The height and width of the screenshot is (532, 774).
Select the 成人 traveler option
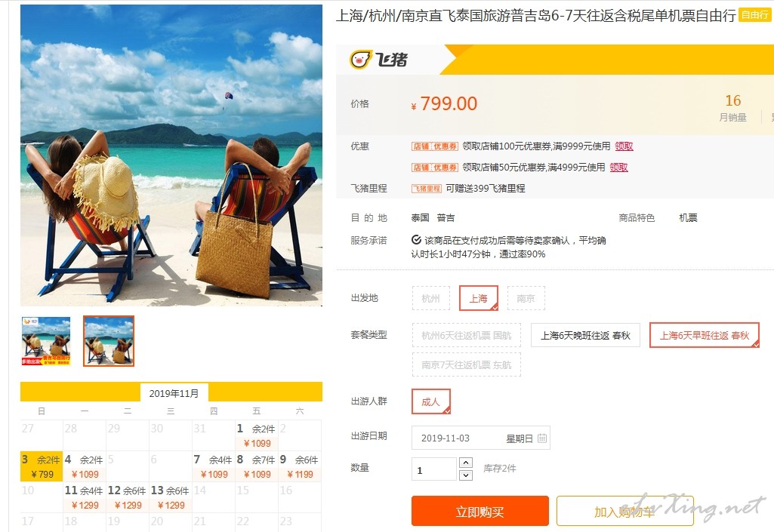point(431,401)
